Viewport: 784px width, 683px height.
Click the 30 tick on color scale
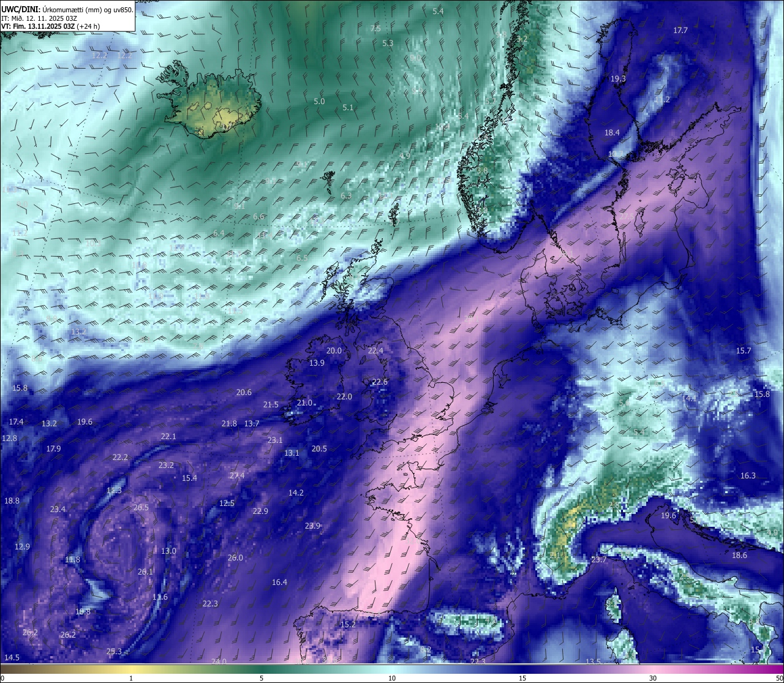tap(653, 678)
